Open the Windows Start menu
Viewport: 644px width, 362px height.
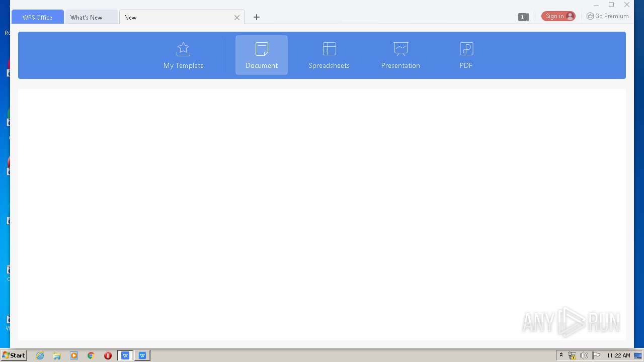click(14, 355)
